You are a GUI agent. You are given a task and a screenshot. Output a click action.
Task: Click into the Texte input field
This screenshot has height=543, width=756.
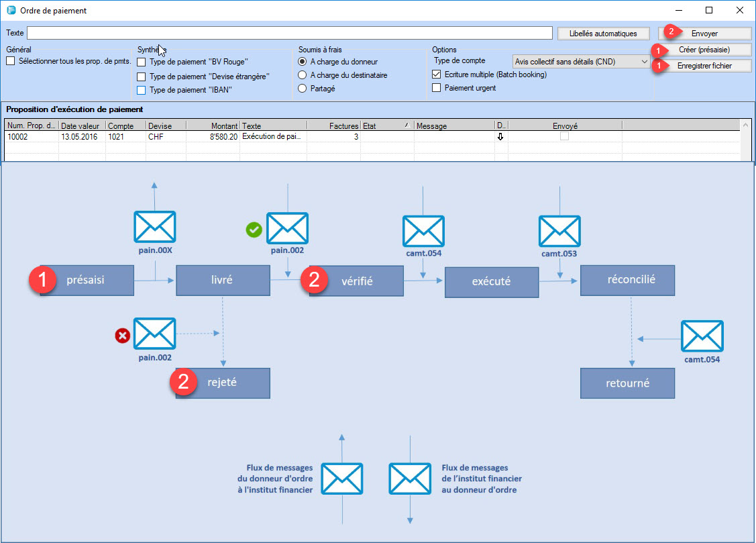click(289, 33)
